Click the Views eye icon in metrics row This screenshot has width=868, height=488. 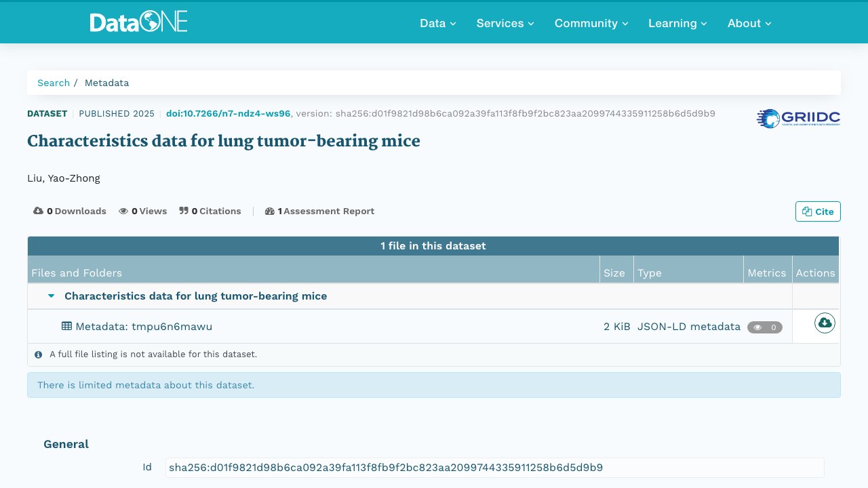[x=123, y=211]
